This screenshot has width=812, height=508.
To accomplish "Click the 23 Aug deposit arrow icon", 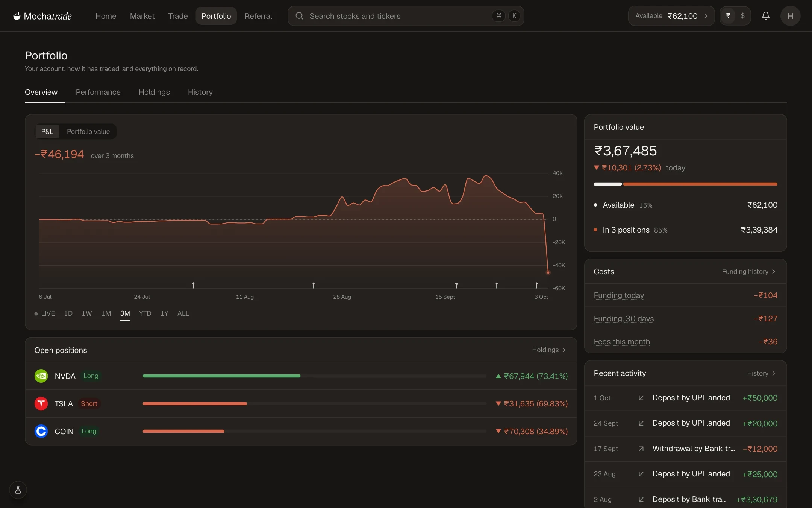I will [x=641, y=474].
